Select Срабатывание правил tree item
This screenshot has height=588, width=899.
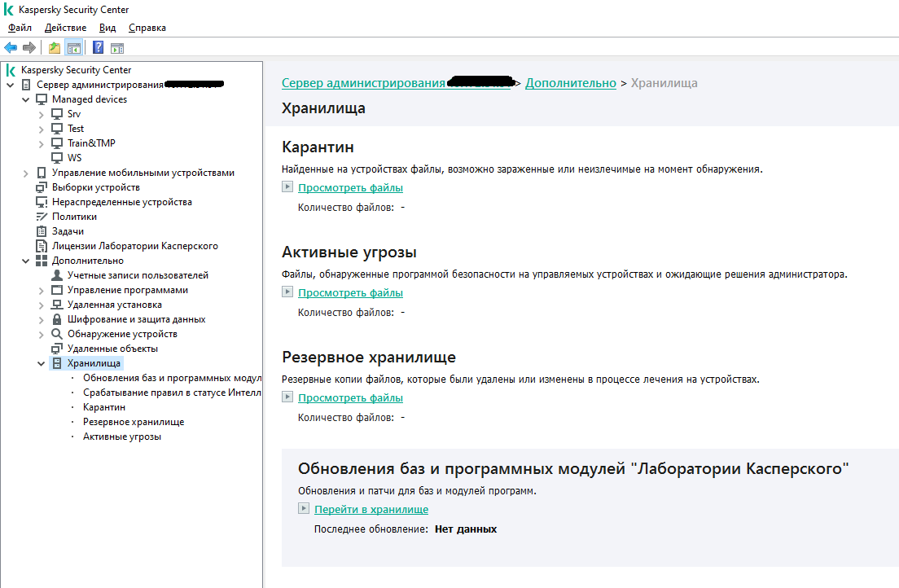tap(172, 393)
